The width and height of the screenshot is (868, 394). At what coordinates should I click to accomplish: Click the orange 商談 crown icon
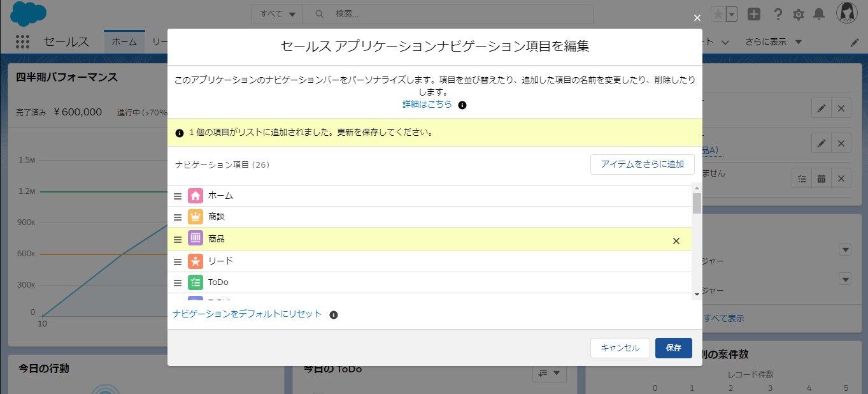196,217
